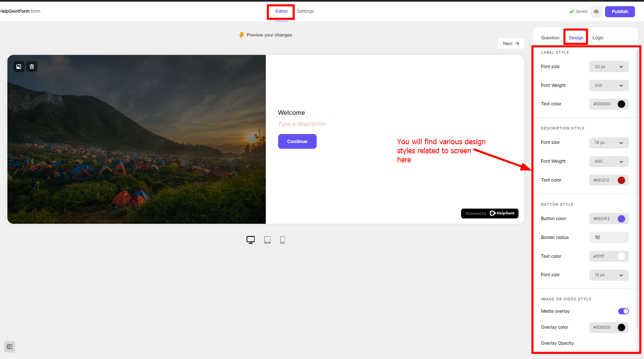Open the Settings tab
Image resolution: width=644 pixels, height=359 pixels.
click(306, 11)
